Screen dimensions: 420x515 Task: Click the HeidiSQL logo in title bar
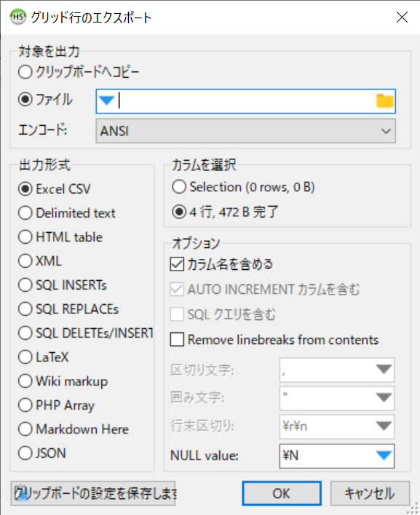[17, 17]
